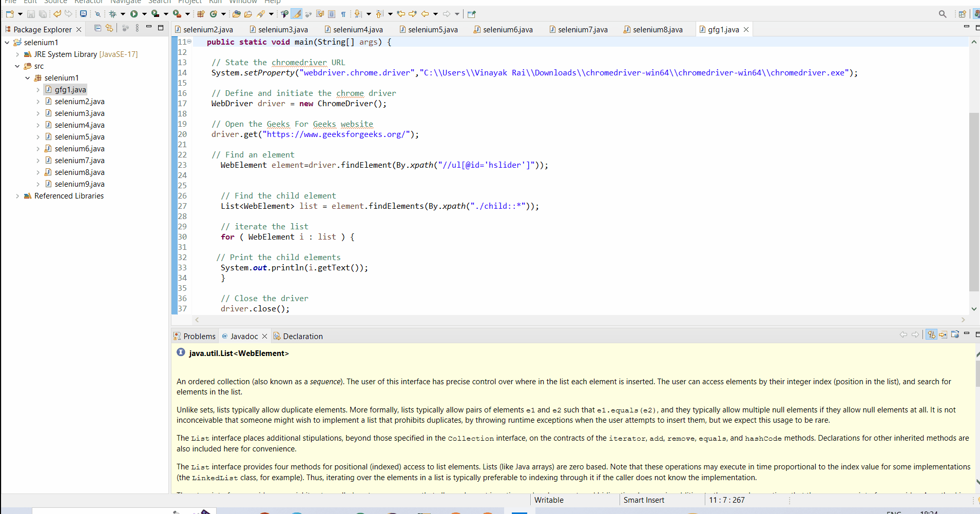Run the application using the green Run icon

(x=134, y=14)
